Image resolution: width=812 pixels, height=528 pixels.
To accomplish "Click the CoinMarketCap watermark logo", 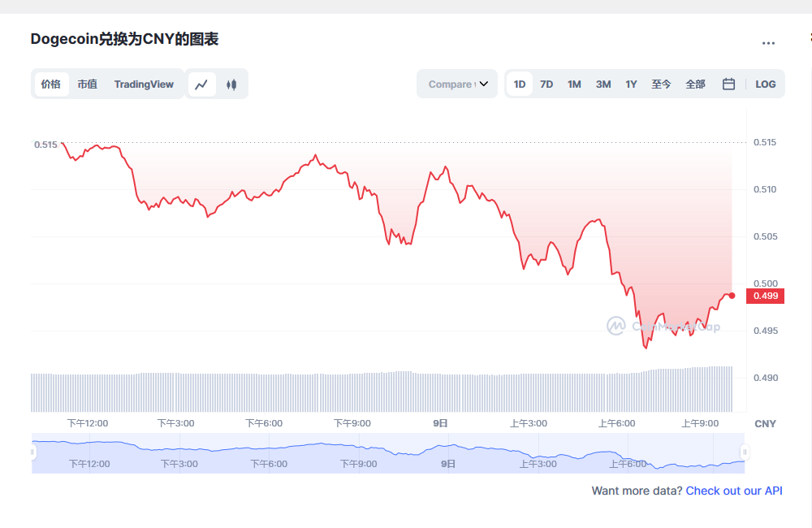I will click(x=615, y=326).
